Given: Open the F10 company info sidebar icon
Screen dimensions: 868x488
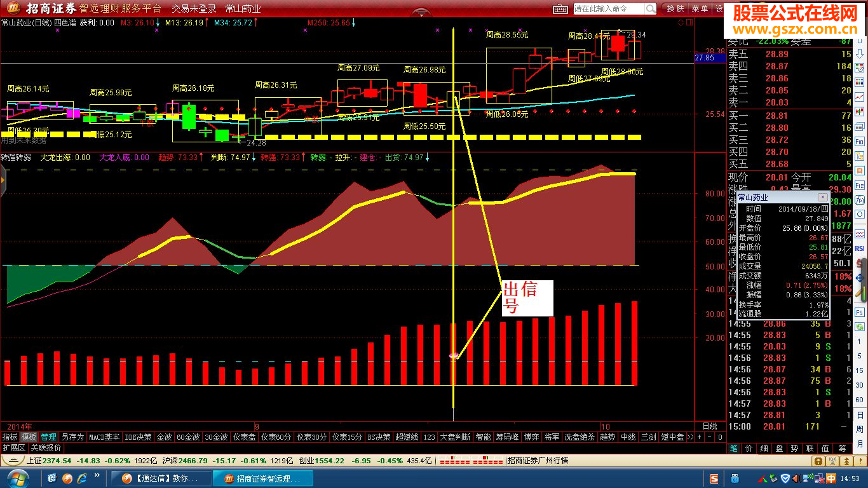Looking at the screenshot, I should coord(860,141).
